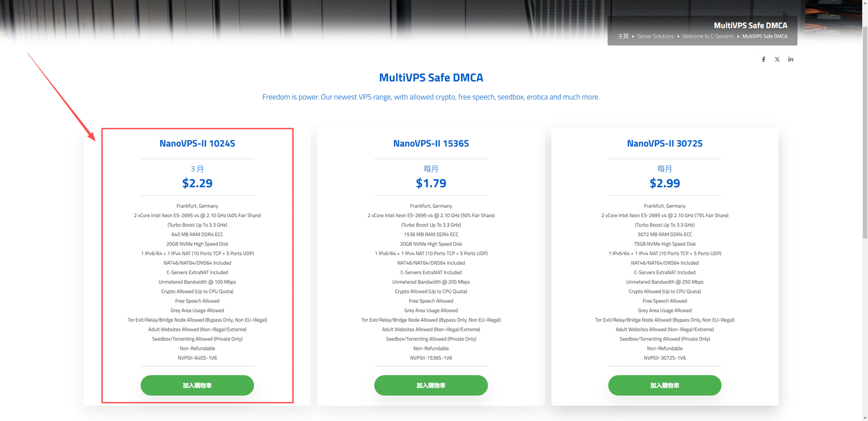Open the NanoVPS-II 3072S plan title
The height and width of the screenshot is (421, 868).
[x=665, y=143]
